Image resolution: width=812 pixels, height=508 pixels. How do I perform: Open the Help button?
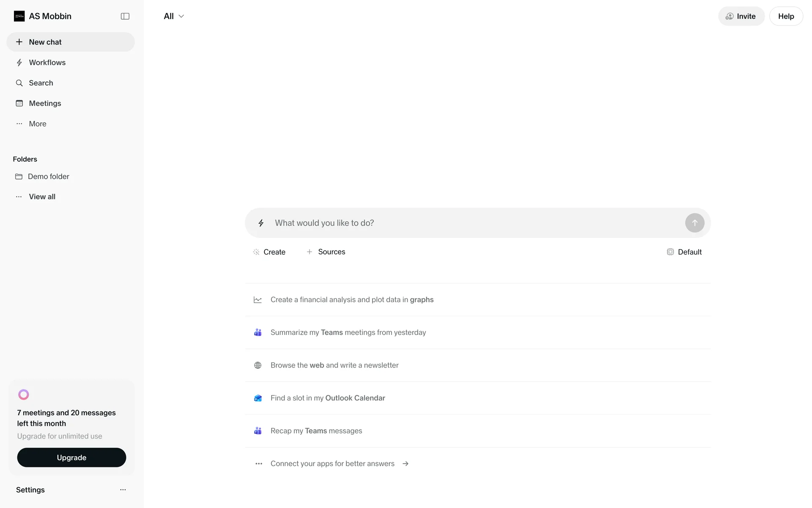786,16
